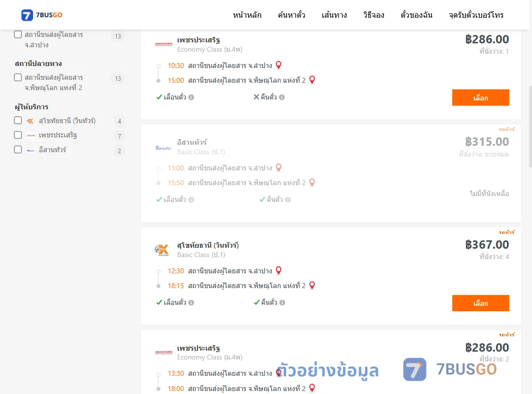Click คืนตั๋ว info icon on อีสานทัวร์ trip
The height and width of the screenshot is (394, 532).
(x=288, y=200)
